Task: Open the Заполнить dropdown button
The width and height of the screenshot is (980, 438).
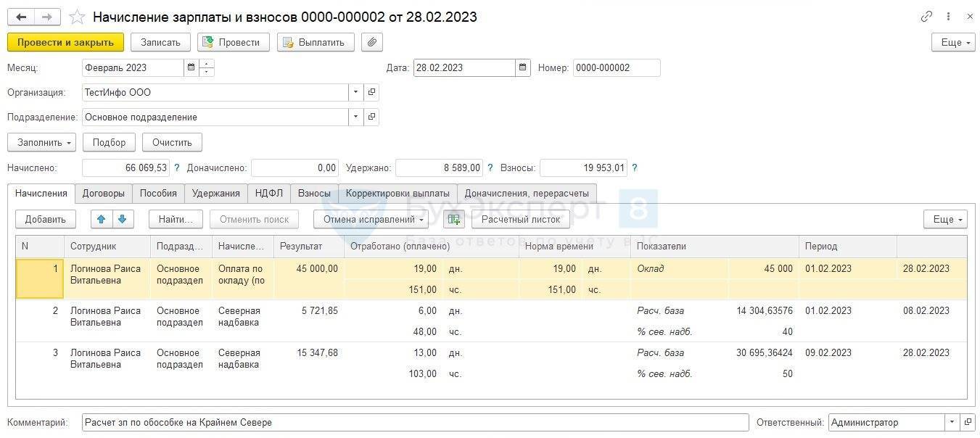Action: [41, 143]
